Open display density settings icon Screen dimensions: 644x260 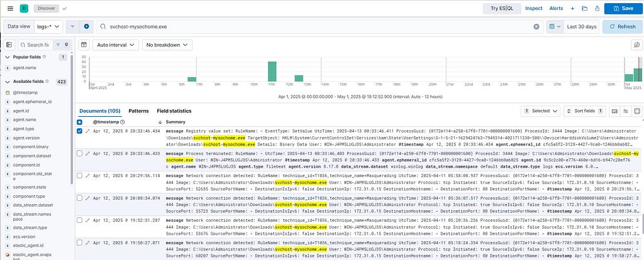(x=626, y=111)
